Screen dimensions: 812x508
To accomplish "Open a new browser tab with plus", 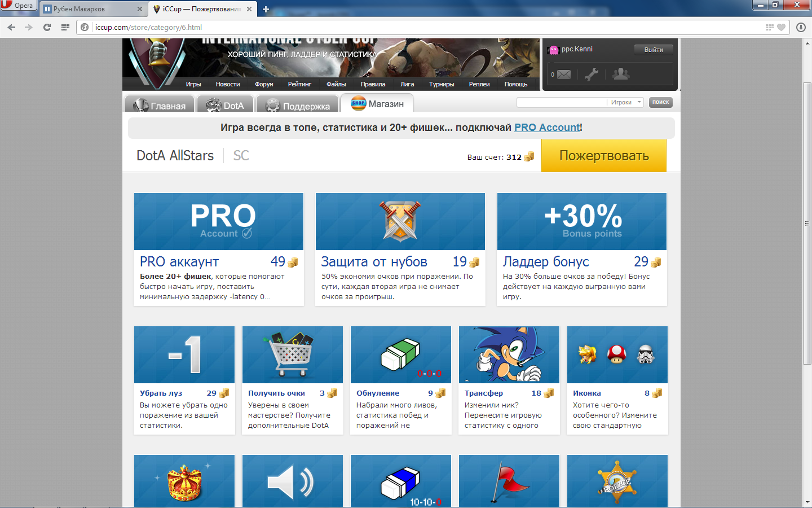I will click(x=266, y=9).
